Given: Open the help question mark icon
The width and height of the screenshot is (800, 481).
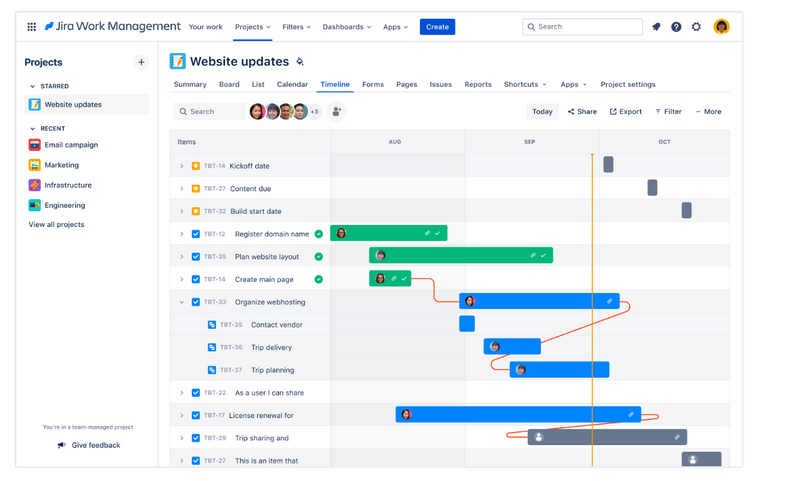Looking at the screenshot, I should click(x=676, y=27).
